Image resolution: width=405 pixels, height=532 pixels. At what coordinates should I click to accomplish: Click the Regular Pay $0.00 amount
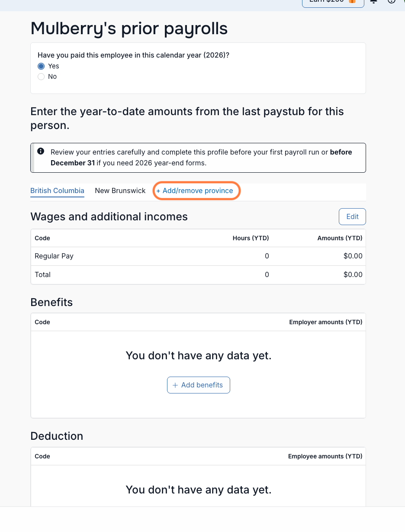(x=353, y=256)
